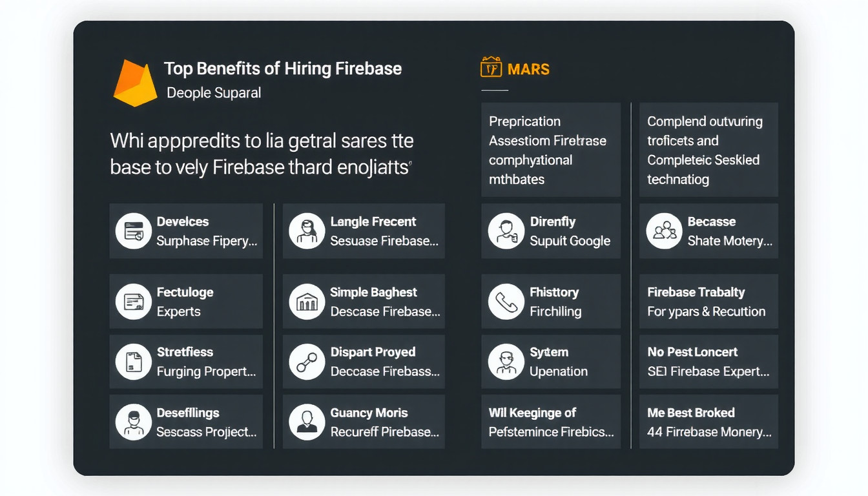Select the Develces card icon
This screenshot has width=868, height=496.
[134, 231]
